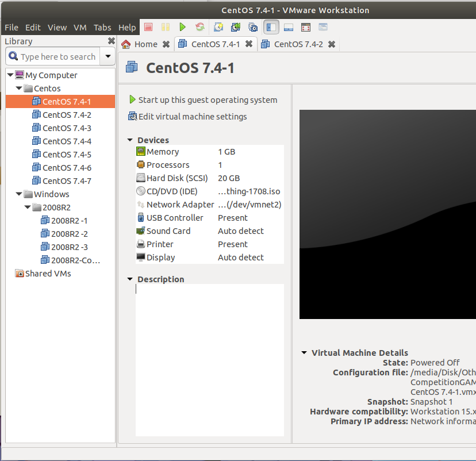
Task: Select CentOS 7.4-1 in the library
Action: (x=60, y=101)
